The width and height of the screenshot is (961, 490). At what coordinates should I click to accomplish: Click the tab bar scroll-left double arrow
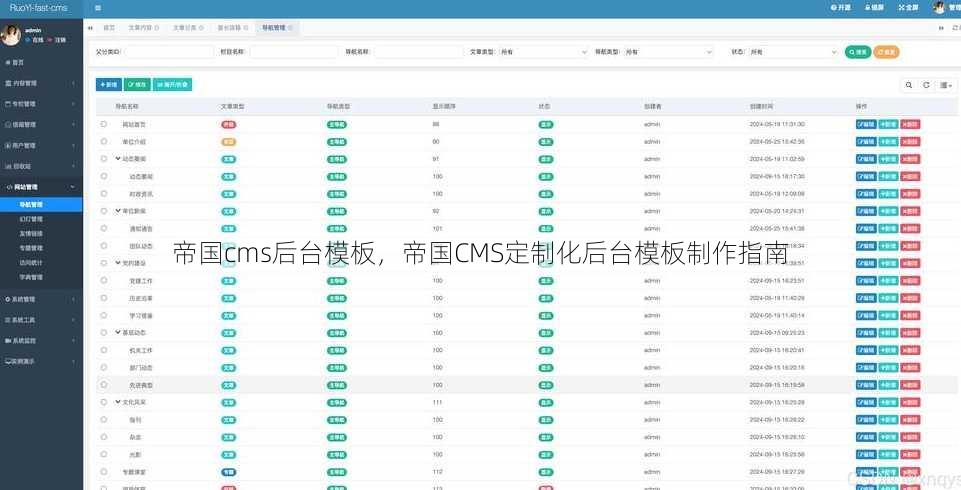pos(91,28)
